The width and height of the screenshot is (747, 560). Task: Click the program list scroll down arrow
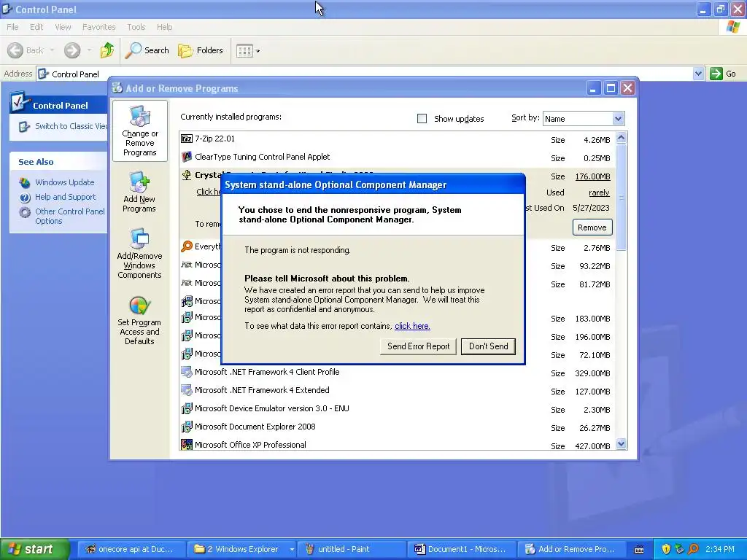click(621, 444)
